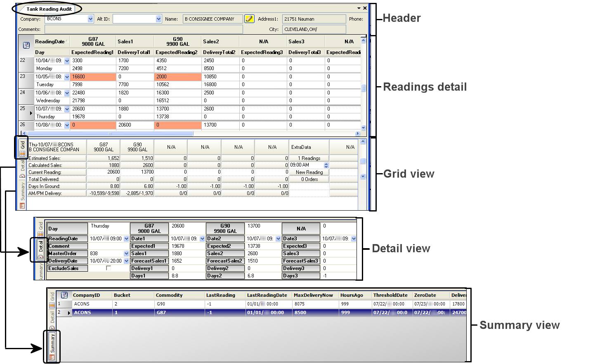
Task: Open the DeliveryDate dropdown in Detail view
Action: pos(126,261)
